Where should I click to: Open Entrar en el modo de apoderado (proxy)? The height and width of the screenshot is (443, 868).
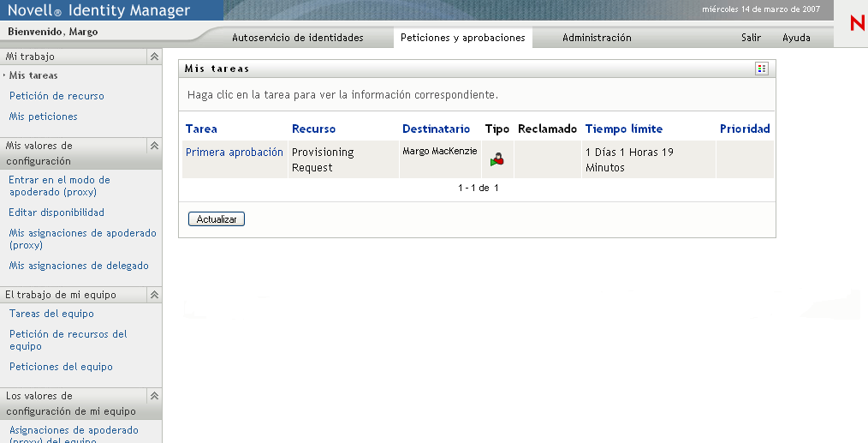(59, 186)
